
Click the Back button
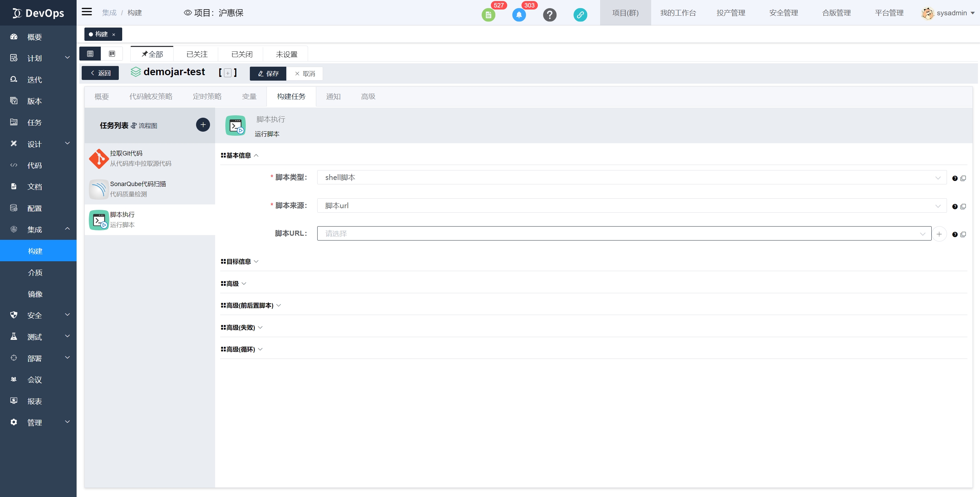100,73
